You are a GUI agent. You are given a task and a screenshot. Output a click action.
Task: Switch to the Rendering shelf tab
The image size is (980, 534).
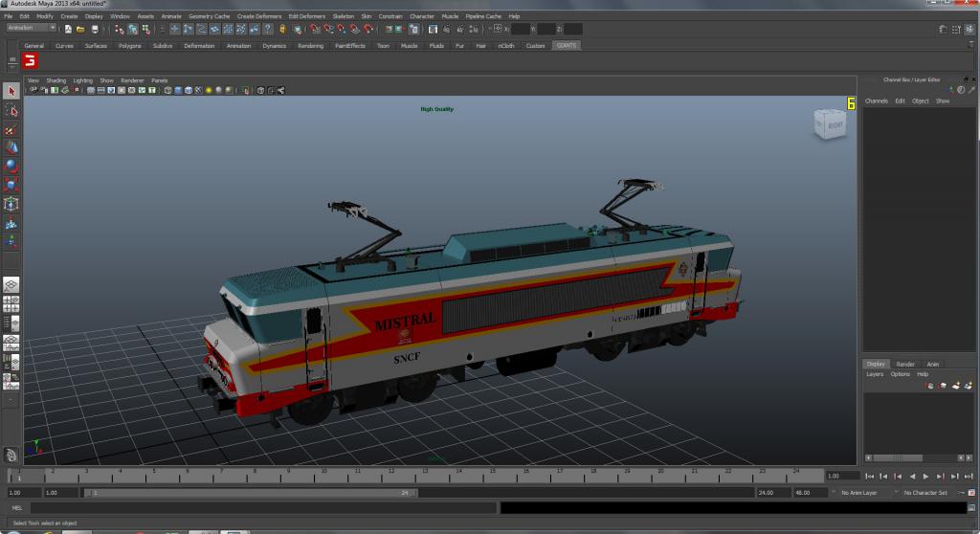pos(311,46)
